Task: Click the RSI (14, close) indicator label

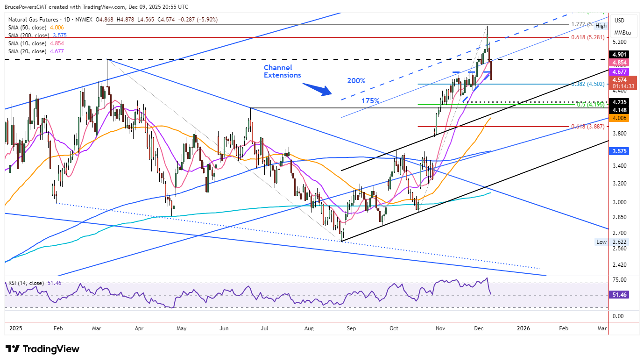Action: pos(26,283)
